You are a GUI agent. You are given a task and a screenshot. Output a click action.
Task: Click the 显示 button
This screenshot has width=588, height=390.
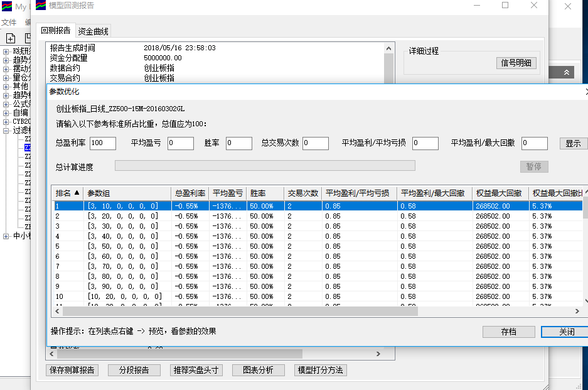[573, 143]
